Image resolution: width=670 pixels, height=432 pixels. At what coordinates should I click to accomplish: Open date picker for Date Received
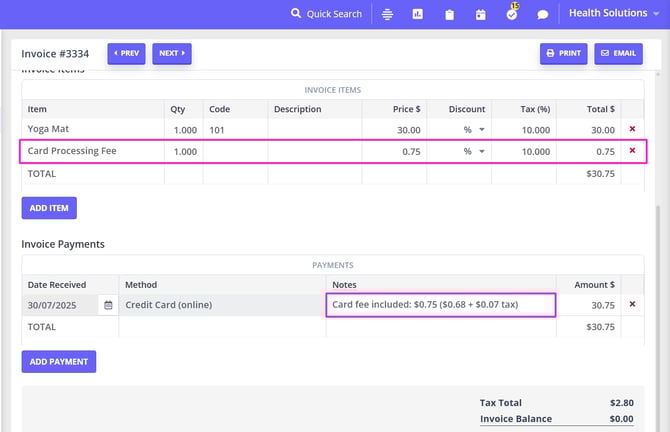pyautogui.click(x=107, y=305)
